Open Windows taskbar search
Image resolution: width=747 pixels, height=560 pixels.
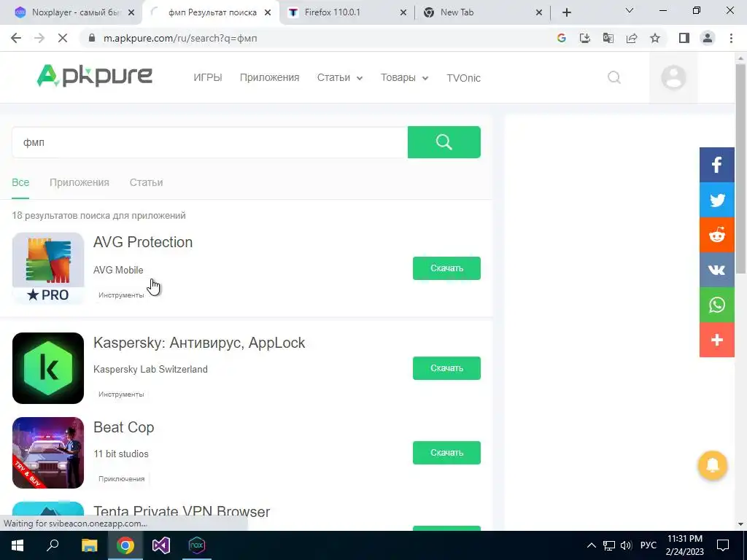[x=53, y=545]
